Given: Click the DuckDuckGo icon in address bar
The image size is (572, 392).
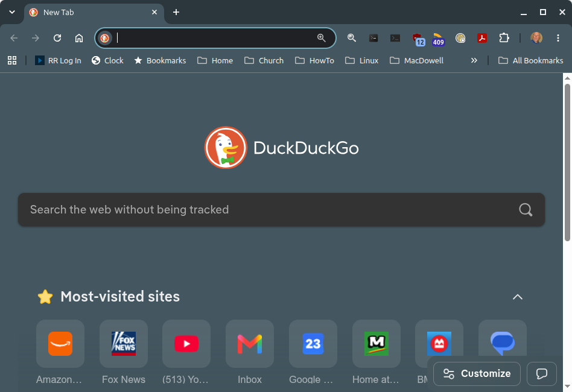Looking at the screenshot, I should click(105, 38).
